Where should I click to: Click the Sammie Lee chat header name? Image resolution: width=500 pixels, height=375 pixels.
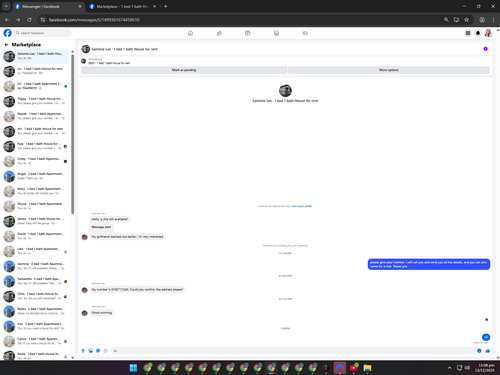tap(124, 49)
